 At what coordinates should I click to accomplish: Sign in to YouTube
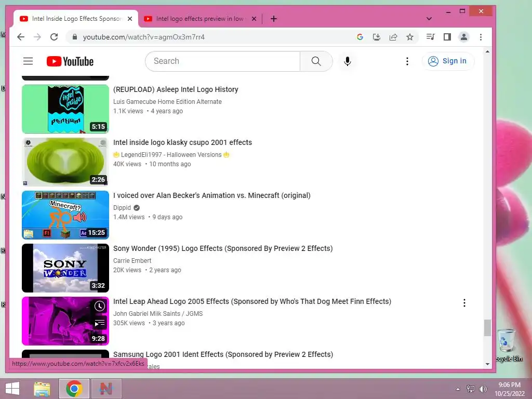[x=447, y=61]
